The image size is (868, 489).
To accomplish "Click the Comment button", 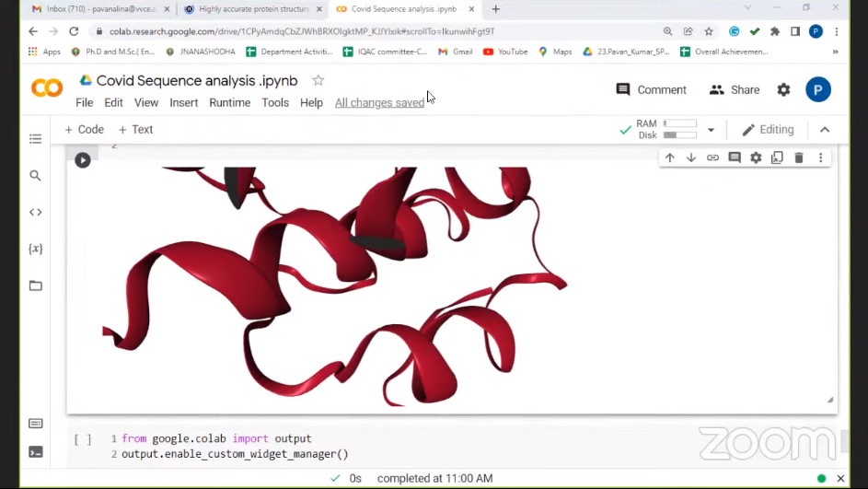I will pos(652,89).
